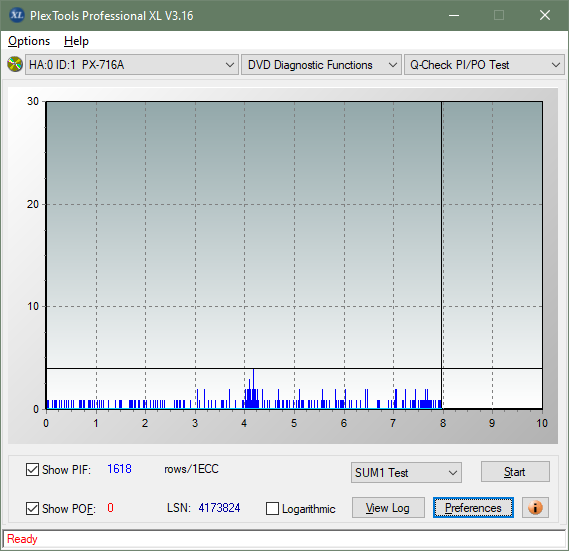This screenshot has height=551, width=569.
Task: Click the Start button
Action: (x=515, y=472)
